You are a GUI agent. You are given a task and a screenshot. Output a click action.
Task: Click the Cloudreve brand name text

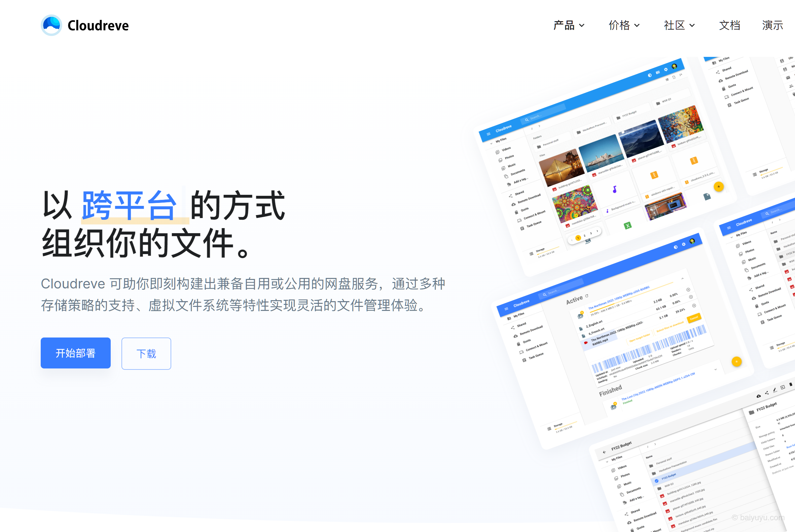pyautogui.click(x=98, y=26)
